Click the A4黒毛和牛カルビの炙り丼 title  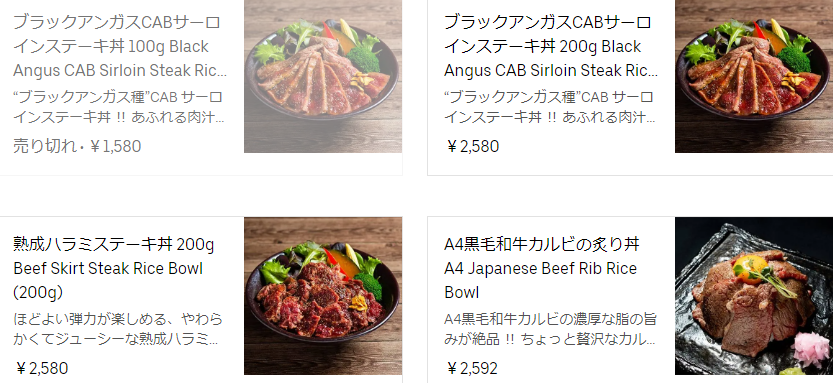542,244
